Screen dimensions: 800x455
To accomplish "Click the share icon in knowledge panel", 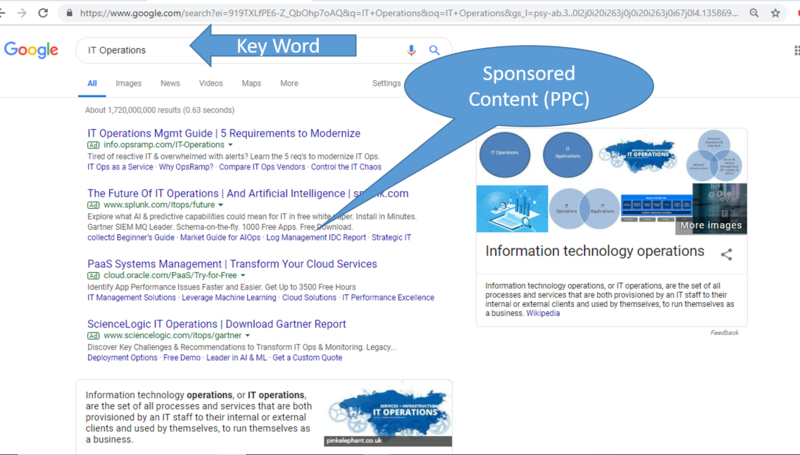I will point(727,254).
